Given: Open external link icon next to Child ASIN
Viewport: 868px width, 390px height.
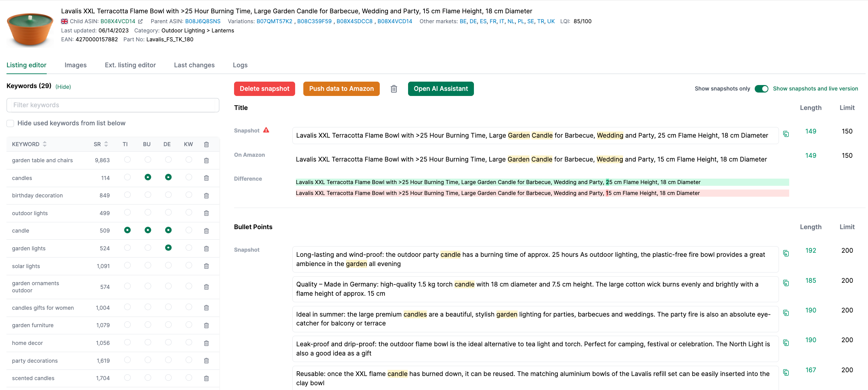Looking at the screenshot, I should (141, 21).
